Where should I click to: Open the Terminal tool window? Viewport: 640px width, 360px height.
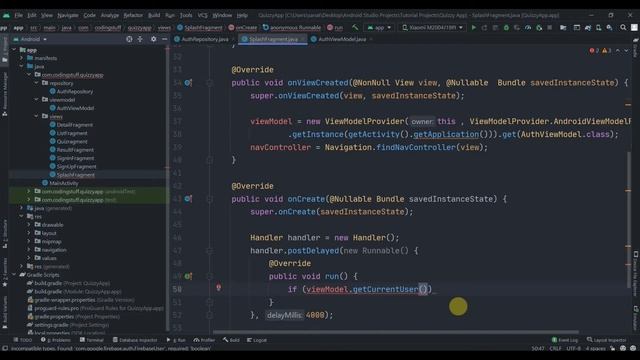92,340
